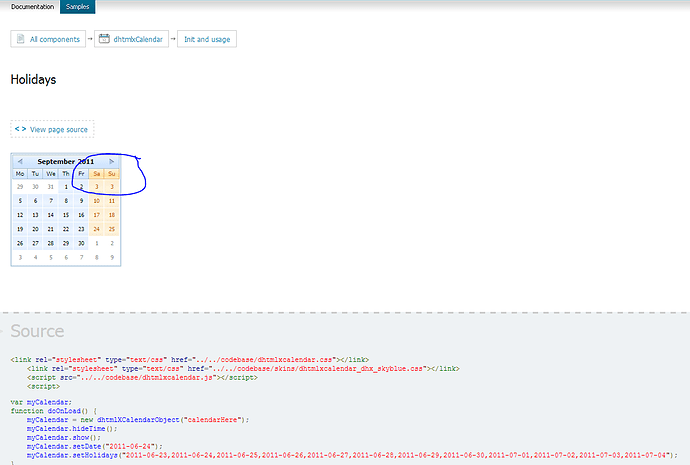Click the View page source button

[52, 129]
